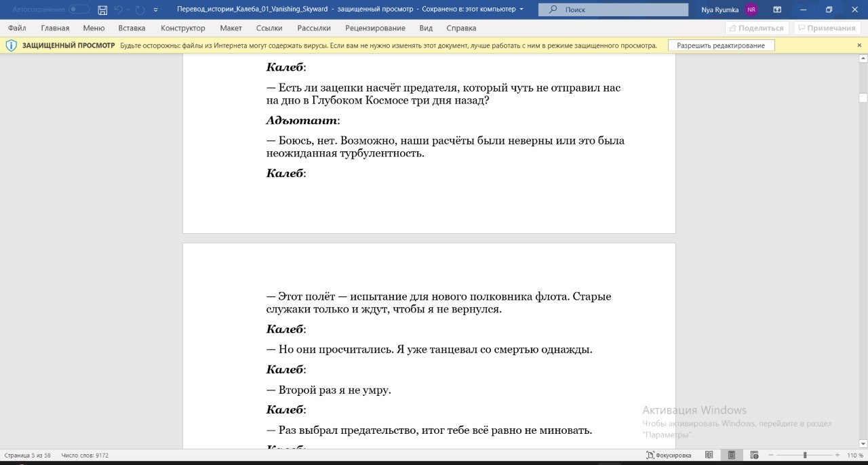868x465 pixels.
Task: Click the text "Адъютант:"
Action: pyautogui.click(x=303, y=121)
